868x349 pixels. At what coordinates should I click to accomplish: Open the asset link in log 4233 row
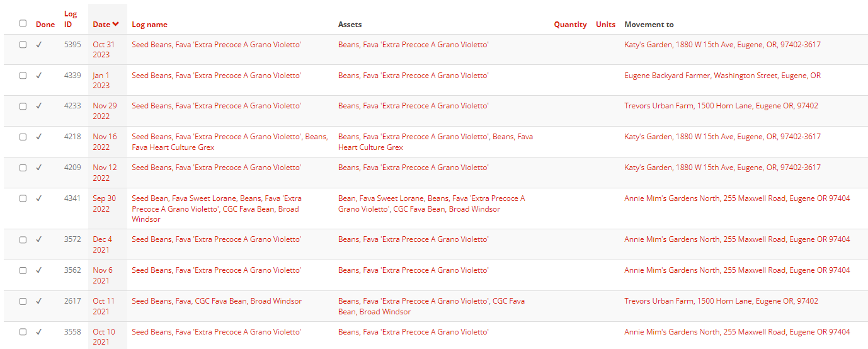point(413,106)
